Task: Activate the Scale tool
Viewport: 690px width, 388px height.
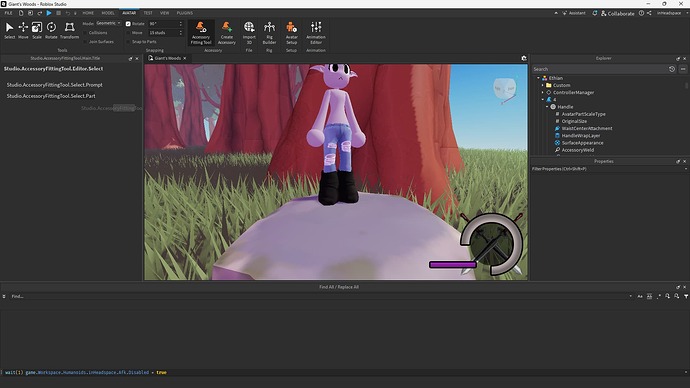Action: pos(37,31)
